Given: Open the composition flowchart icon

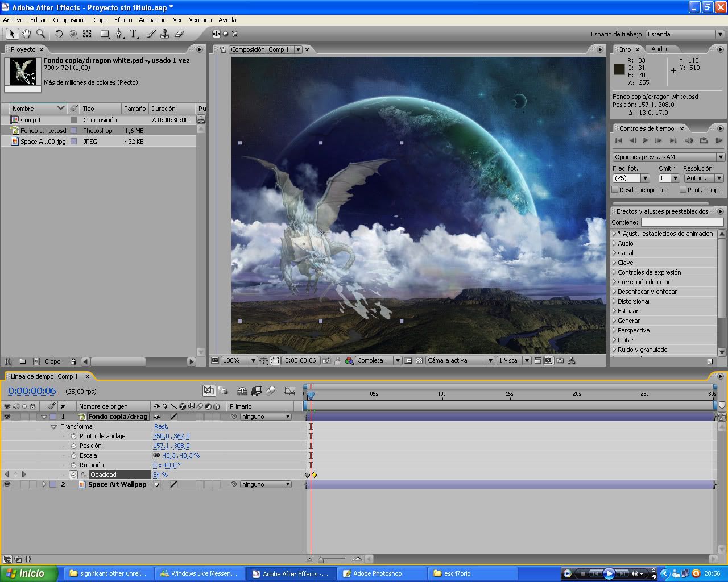Looking at the screenshot, I should 572,360.
